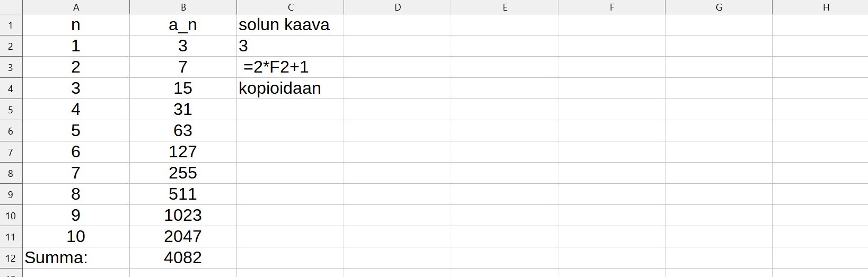Select entire column C via header
Viewport: 868px width, 277px height.
click(290, 7)
